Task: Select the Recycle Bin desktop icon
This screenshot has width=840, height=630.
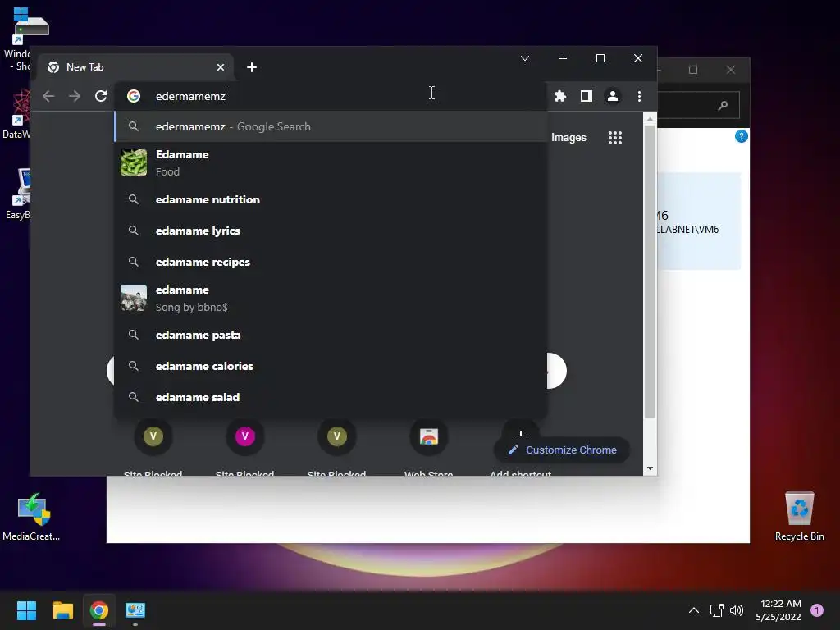Action: (x=799, y=515)
